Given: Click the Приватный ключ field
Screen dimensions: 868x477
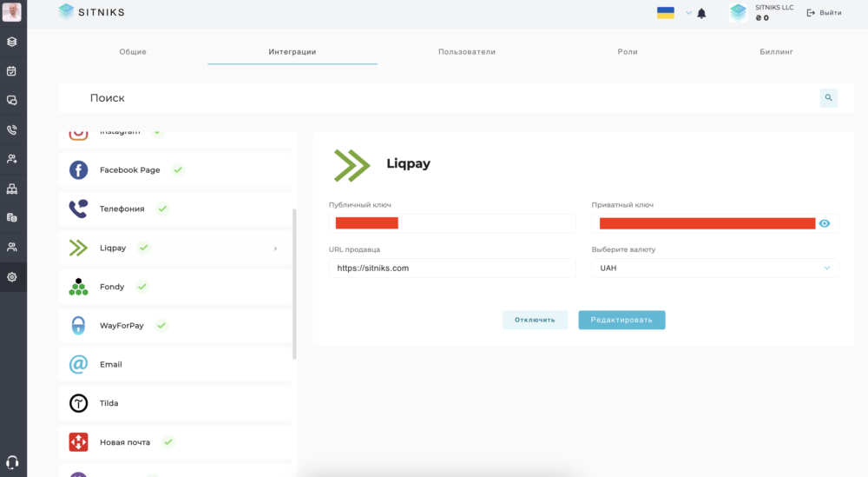Looking at the screenshot, I should pyautogui.click(x=714, y=223).
